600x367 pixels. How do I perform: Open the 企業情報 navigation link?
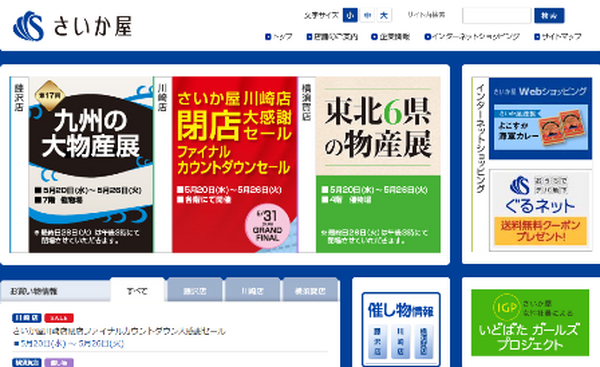[x=391, y=37]
